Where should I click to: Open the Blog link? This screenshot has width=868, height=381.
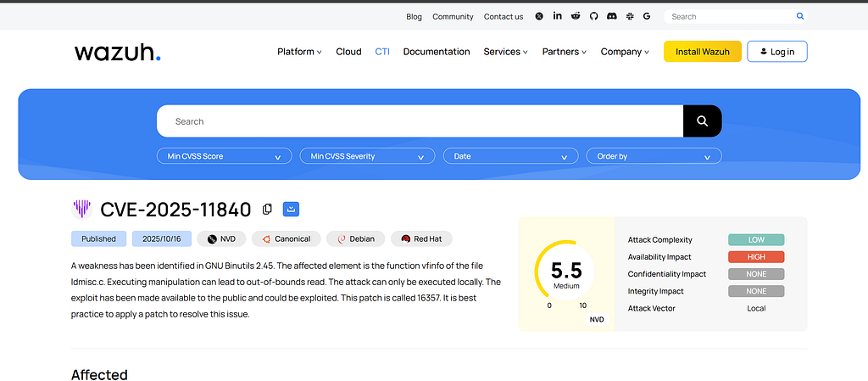(414, 17)
